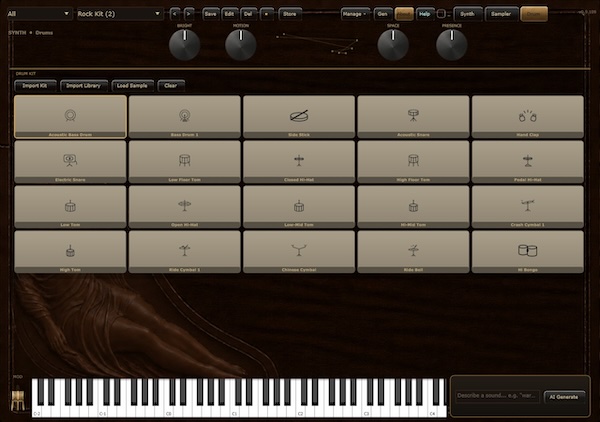Switch to the Drum tab

click(534, 14)
